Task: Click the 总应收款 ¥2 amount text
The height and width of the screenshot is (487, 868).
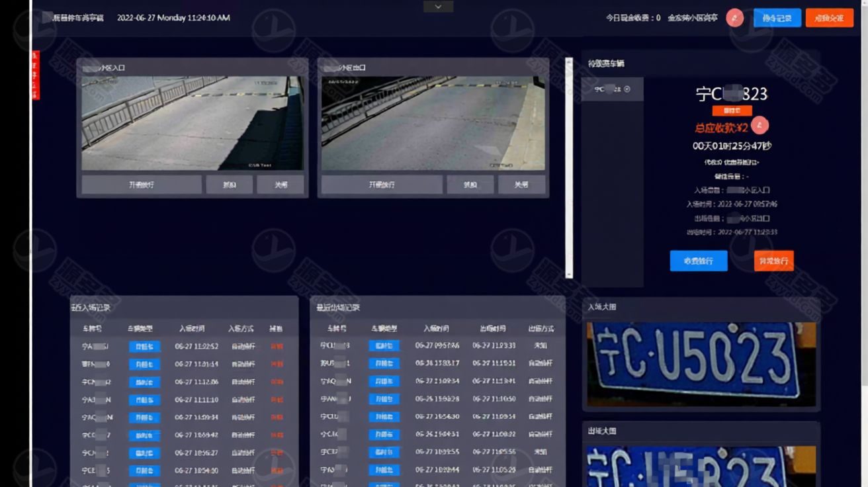Action: pyautogui.click(x=721, y=128)
